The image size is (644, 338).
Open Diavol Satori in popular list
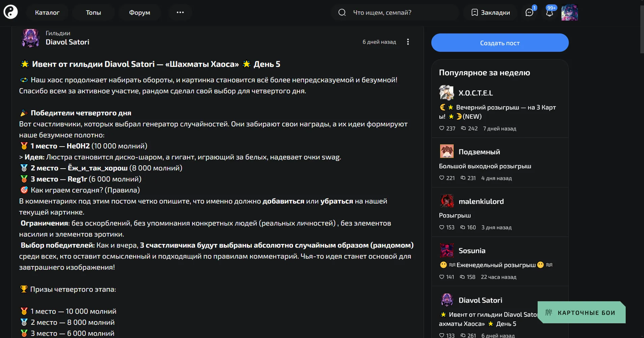tap(480, 300)
